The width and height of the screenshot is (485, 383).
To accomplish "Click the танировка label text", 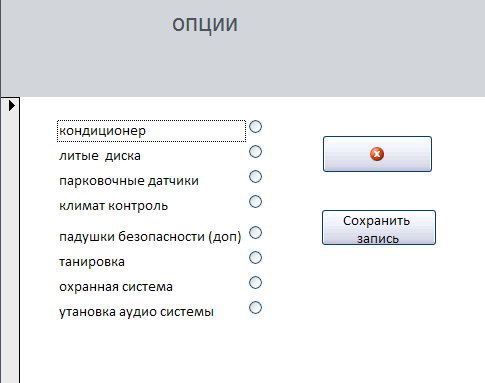I will (x=92, y=262).
